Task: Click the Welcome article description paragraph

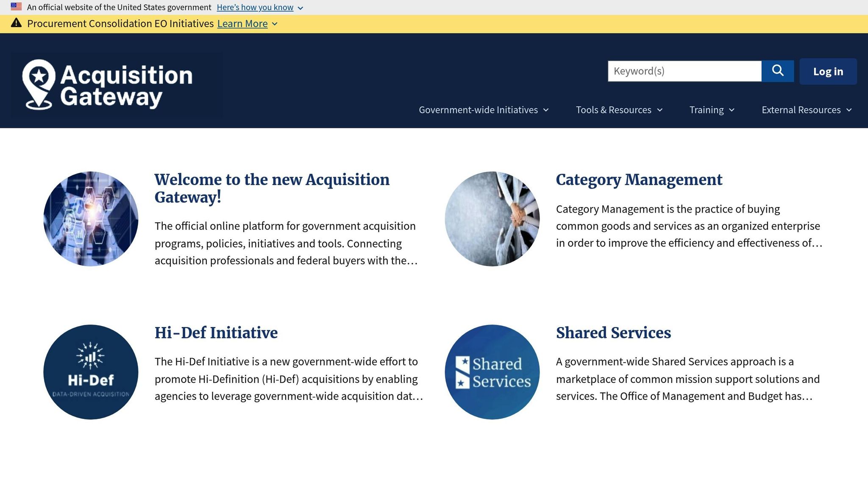Action: point(286,243)
